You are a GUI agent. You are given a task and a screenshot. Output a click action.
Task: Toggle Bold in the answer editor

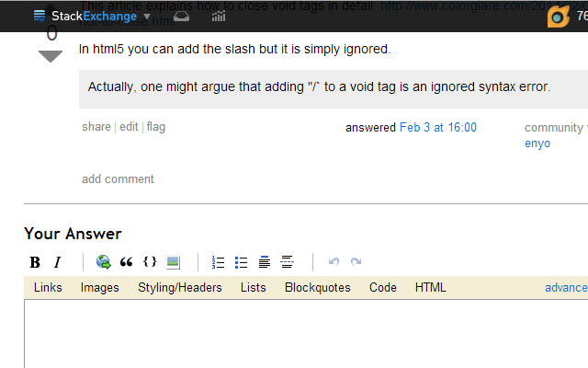point(35,262)
